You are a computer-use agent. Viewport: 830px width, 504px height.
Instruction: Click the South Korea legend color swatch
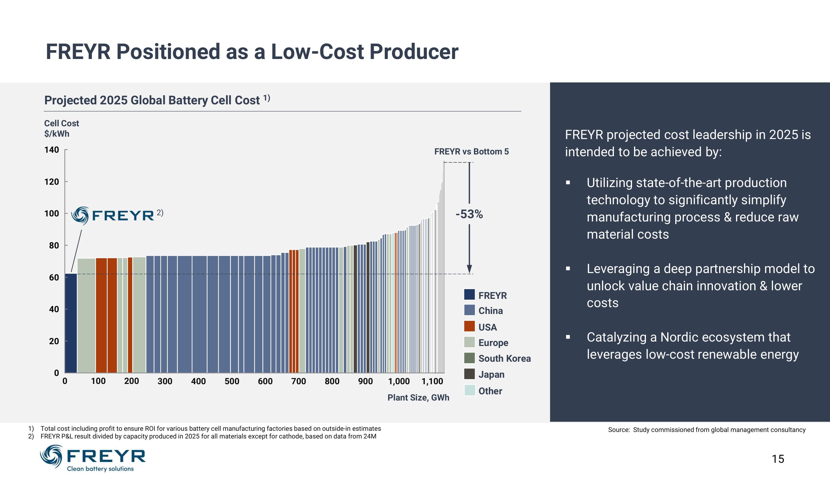[469, 358]
